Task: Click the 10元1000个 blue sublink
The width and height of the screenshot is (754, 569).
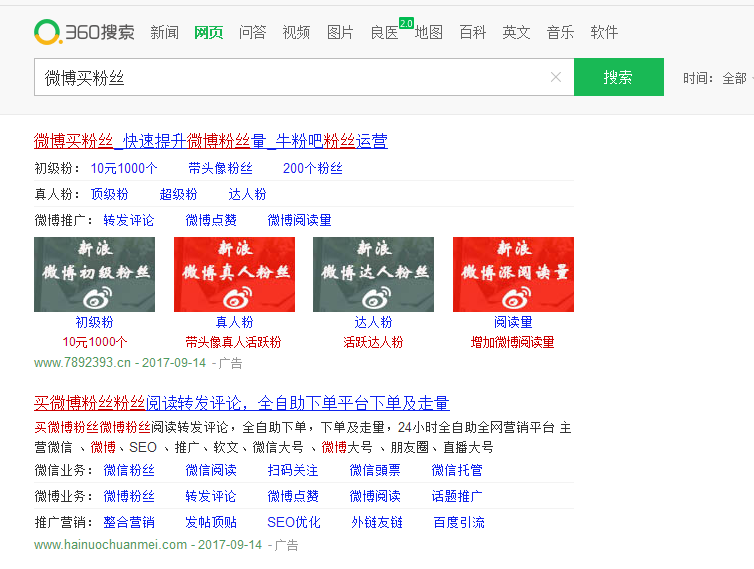Action: (124, 168)
